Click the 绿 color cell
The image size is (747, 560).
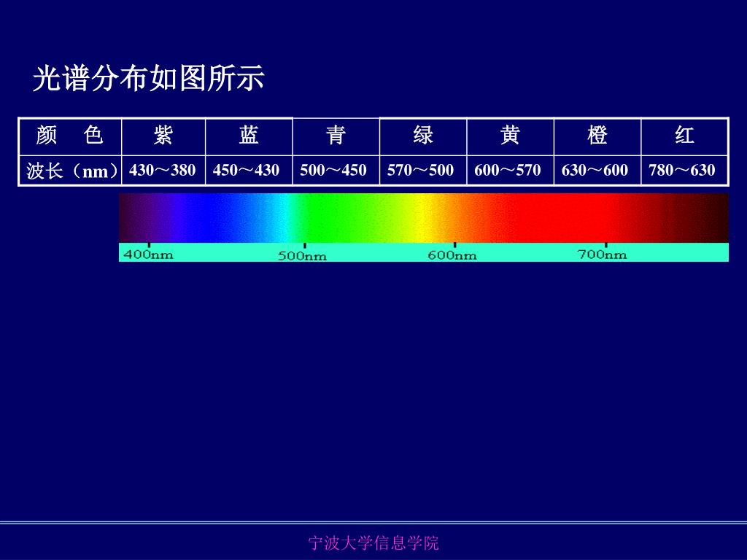(x=423, y=136)
